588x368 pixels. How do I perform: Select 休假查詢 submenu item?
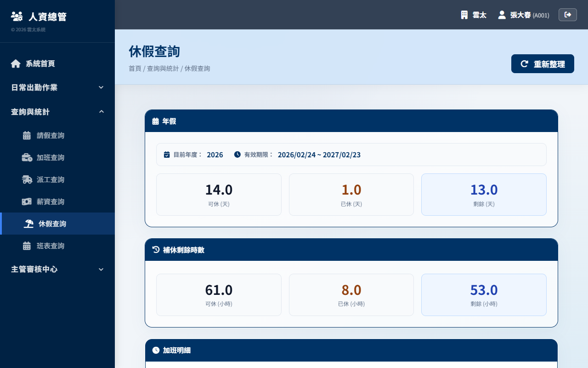57,224
